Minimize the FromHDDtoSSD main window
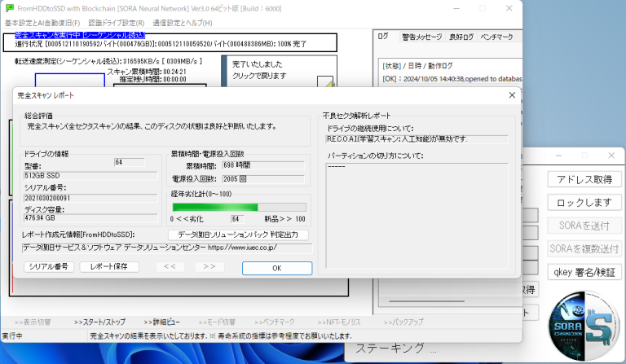The width and height of the screenshot is (626, 364). 456,8
